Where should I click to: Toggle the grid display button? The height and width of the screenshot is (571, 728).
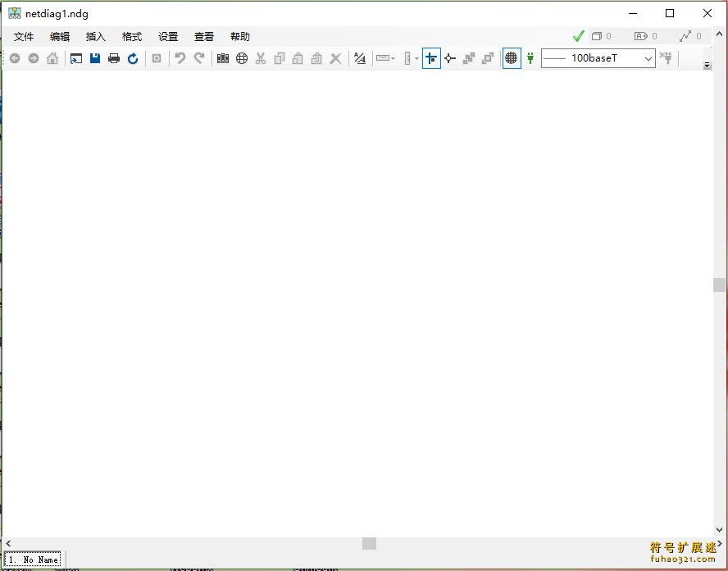pyautogui.click(x=511, y=58)
